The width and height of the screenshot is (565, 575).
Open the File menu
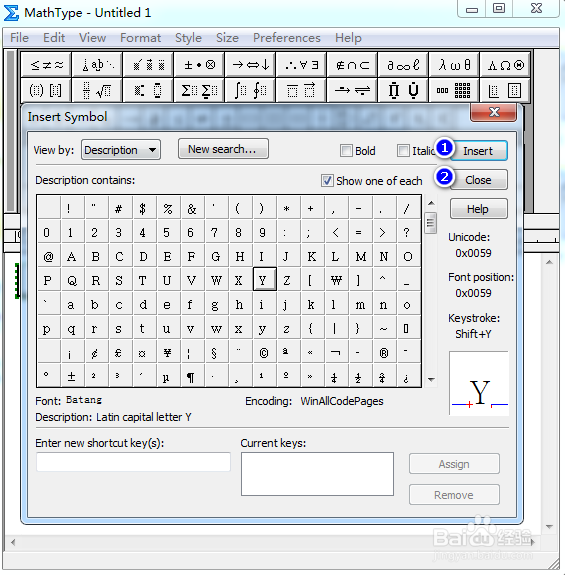[19, 38]
